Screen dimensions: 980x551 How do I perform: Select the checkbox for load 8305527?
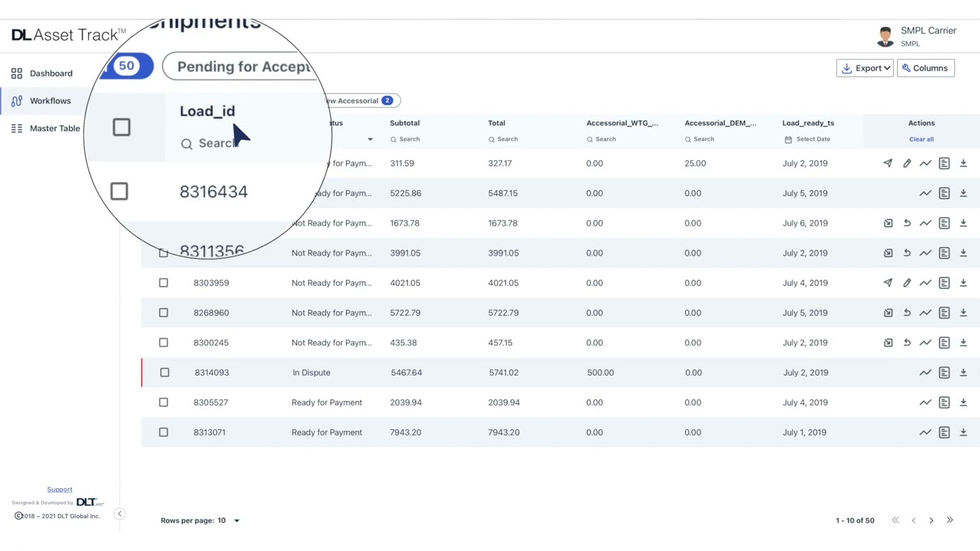pyautogui.click(x=163, y=402)
